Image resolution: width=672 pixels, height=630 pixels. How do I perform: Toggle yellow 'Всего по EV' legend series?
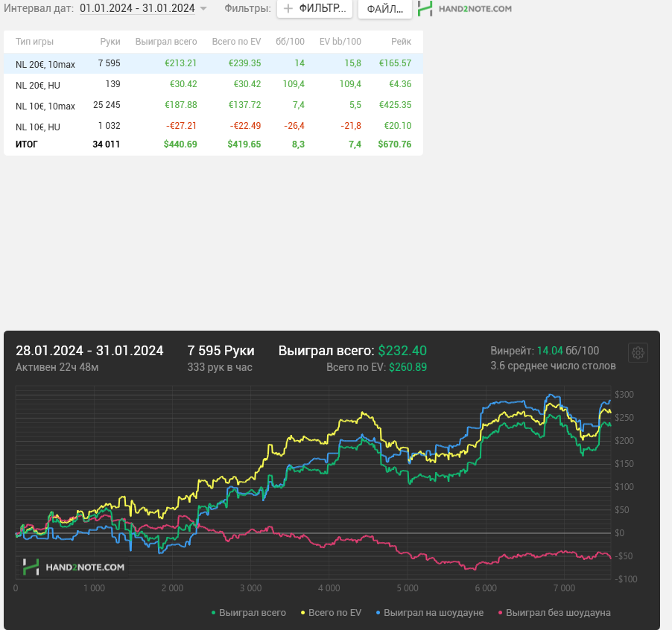coord(331,612)
